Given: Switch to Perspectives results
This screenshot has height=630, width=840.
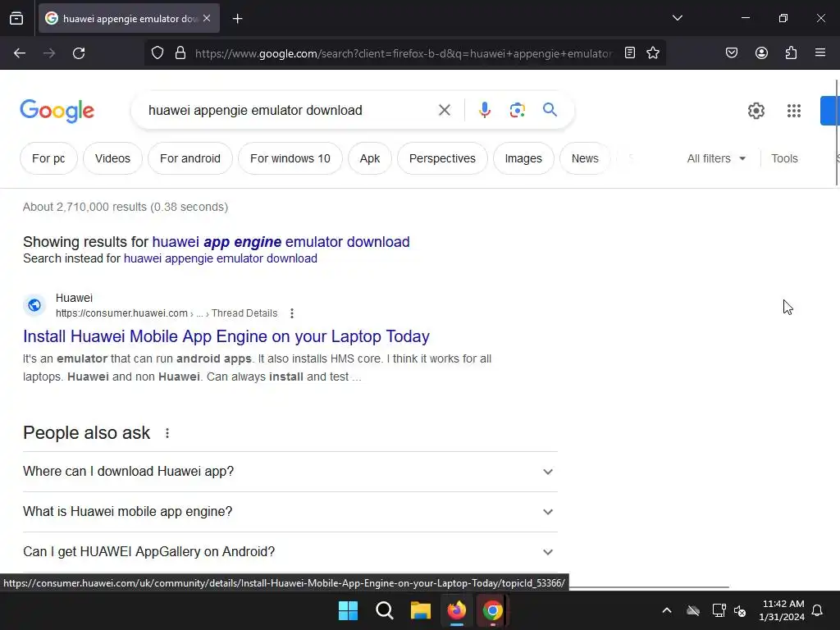Looking at the screenshot, I should tap(442, 158).
